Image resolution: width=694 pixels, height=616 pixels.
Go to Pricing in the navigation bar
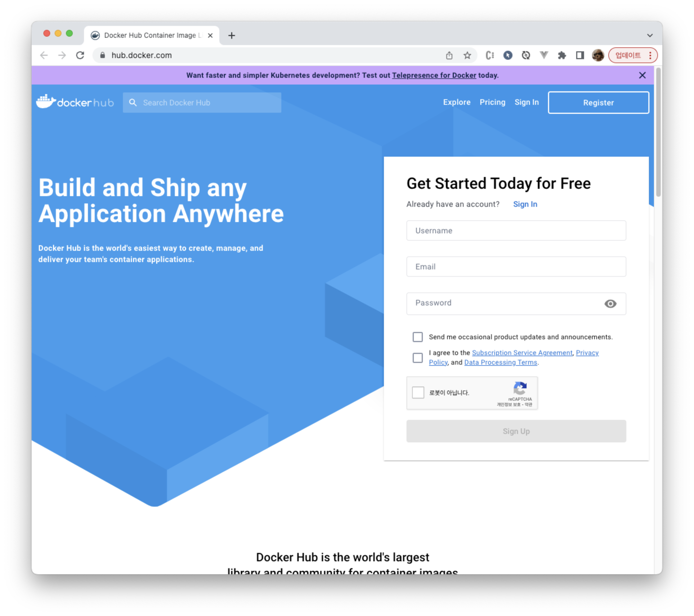click(492, 102)
